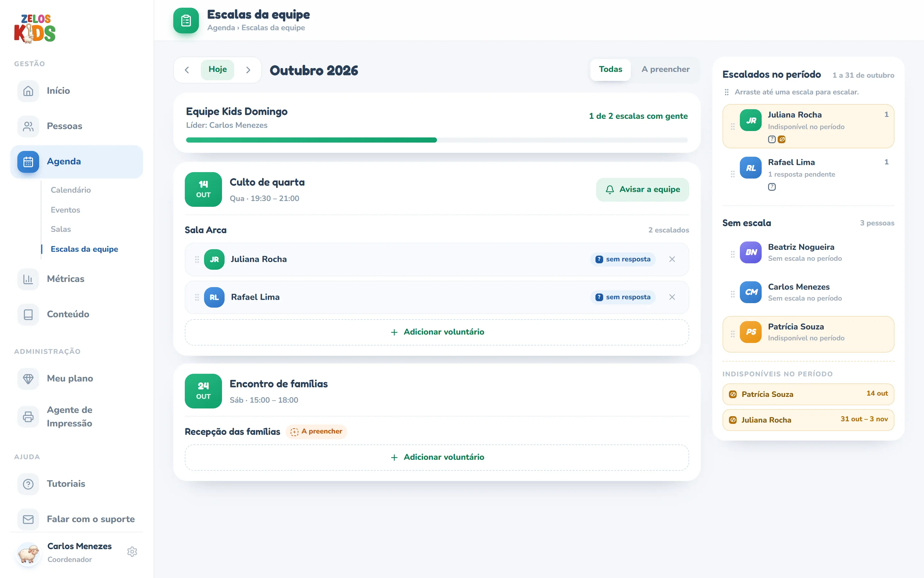Switch to A preencher filter tab
924x578 pixels.
click(665, 70)
